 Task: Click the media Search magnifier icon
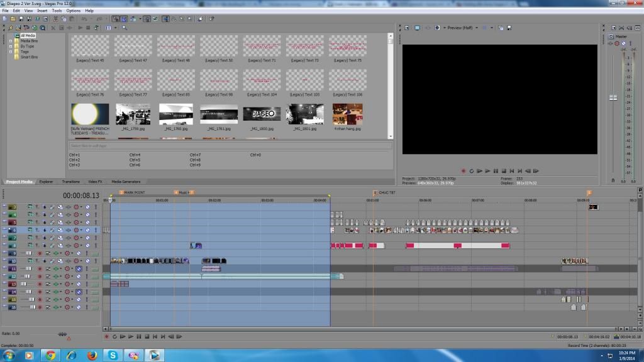(125, 28)
